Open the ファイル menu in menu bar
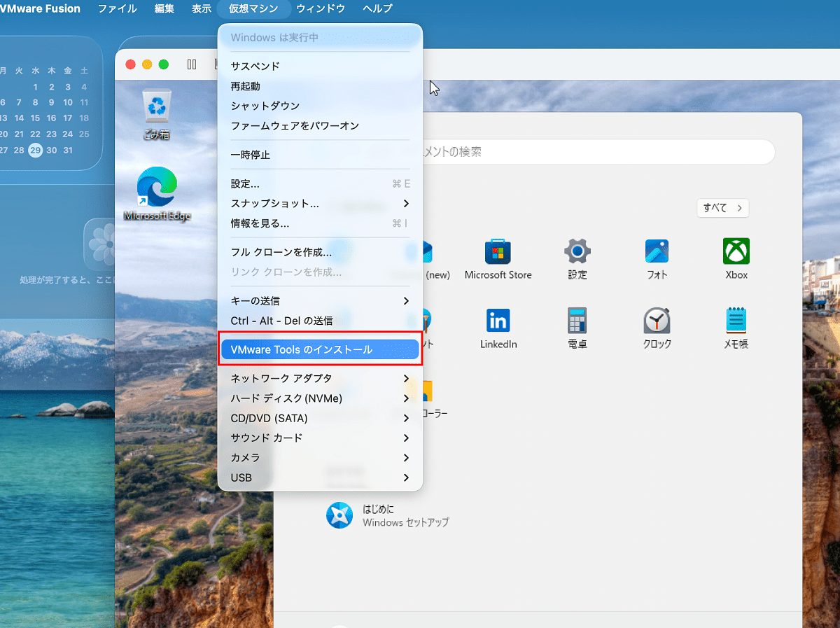The height and width of the screenshot is (628, 840). pos(117,8)
